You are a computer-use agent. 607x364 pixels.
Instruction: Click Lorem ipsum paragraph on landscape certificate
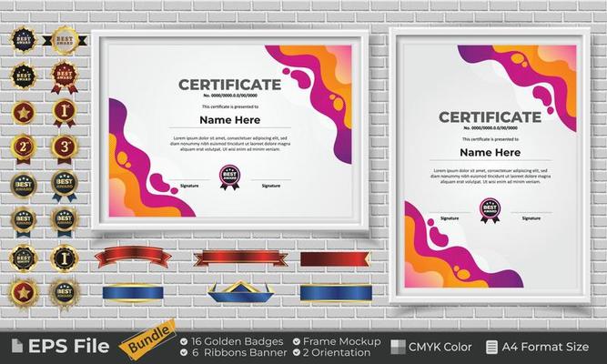[x=230, y=143]
